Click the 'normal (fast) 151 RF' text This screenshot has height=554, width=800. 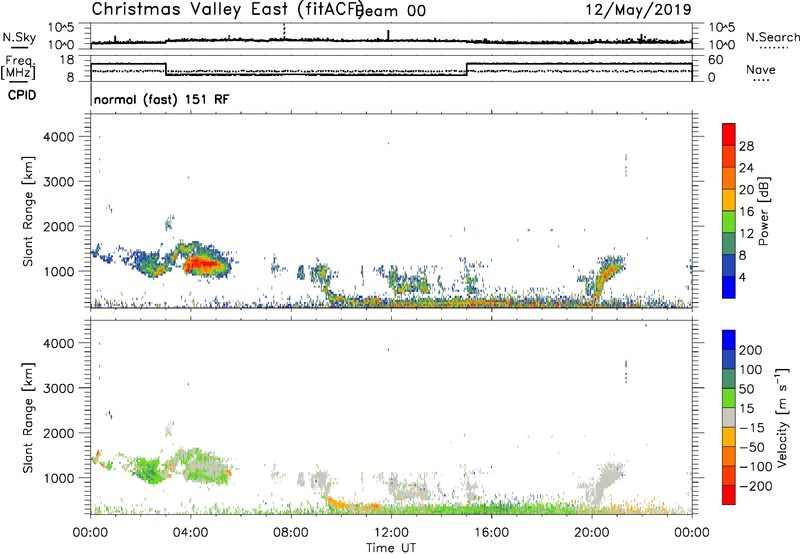(162, 99)
